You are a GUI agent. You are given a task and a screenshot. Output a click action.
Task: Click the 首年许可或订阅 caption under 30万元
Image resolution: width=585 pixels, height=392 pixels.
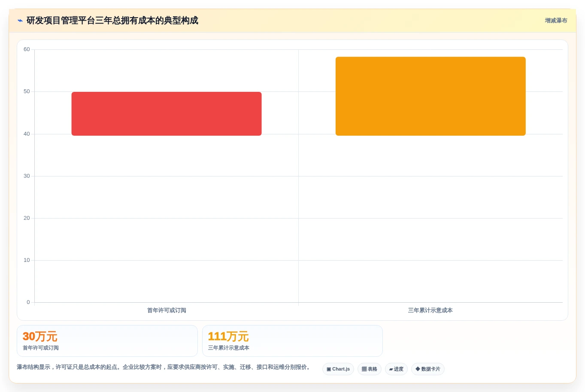pos(41,348)
